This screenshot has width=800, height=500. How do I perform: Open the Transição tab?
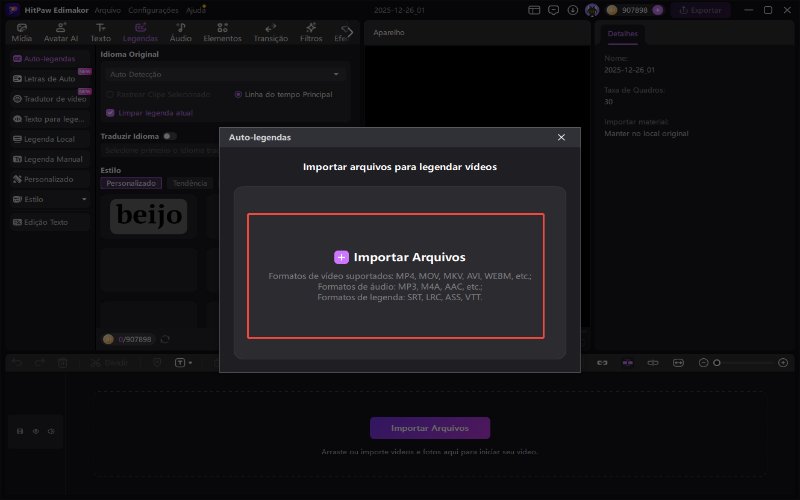click(271, 33)
